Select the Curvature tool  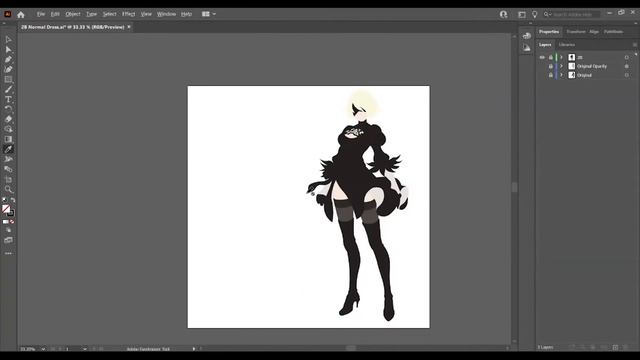8,69
